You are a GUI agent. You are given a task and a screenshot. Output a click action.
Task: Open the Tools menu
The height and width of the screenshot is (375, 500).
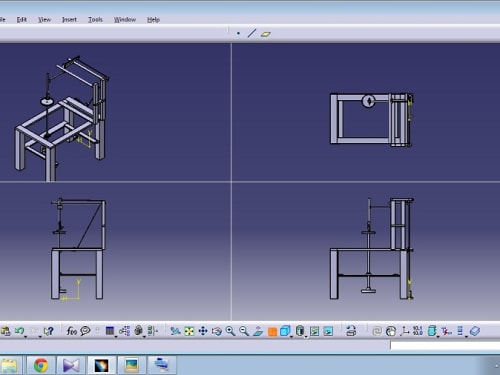point(95,20)
